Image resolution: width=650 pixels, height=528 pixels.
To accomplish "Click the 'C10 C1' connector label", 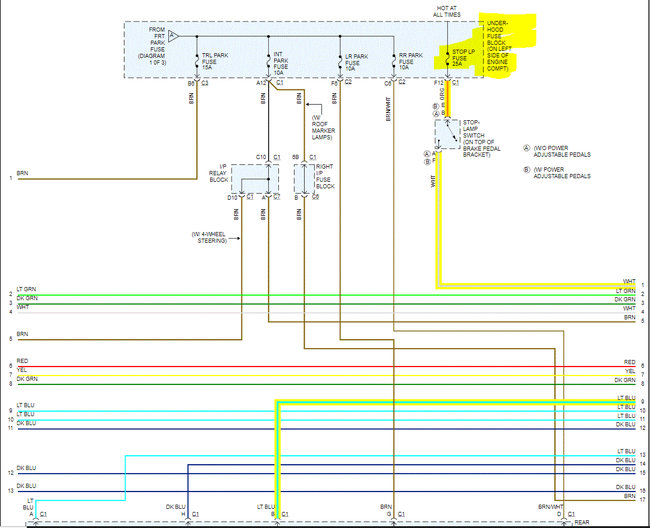I will [x=268, y=157].
